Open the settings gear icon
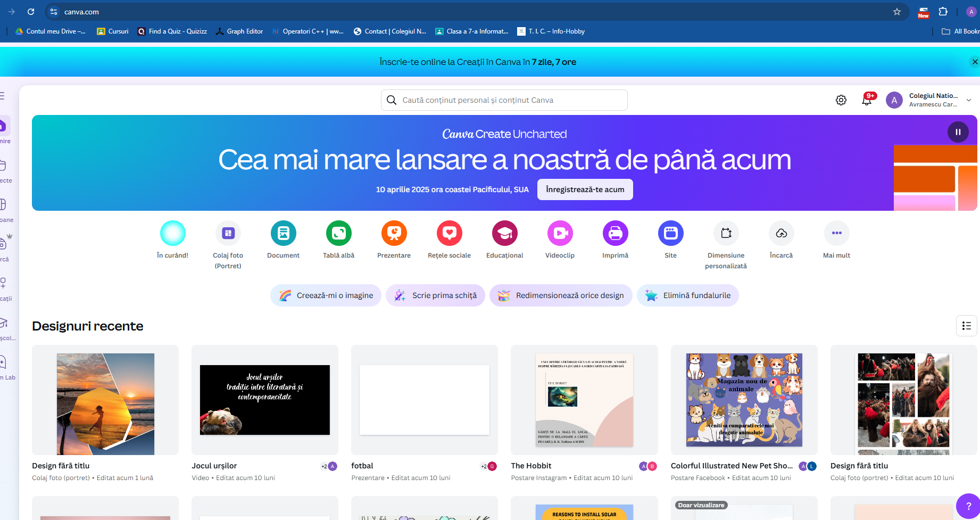The image size is (980, 520). click(841, 100)
